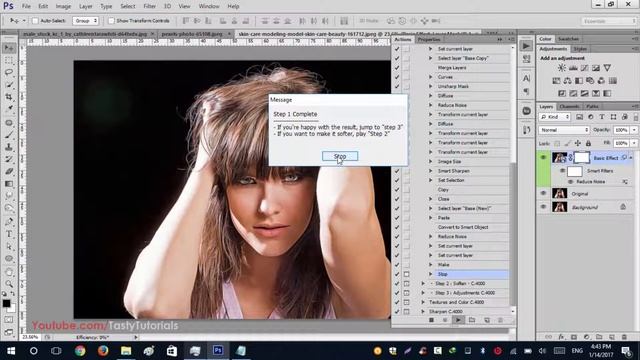
Task: Toggle Reduce Noise smart filter visibility
Action: click(x=571, y=182)
